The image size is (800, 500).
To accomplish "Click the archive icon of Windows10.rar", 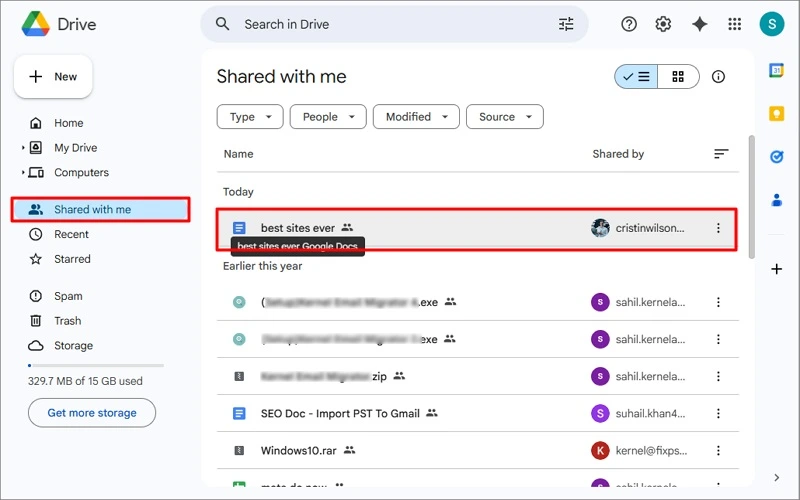I will pos(239,451).
